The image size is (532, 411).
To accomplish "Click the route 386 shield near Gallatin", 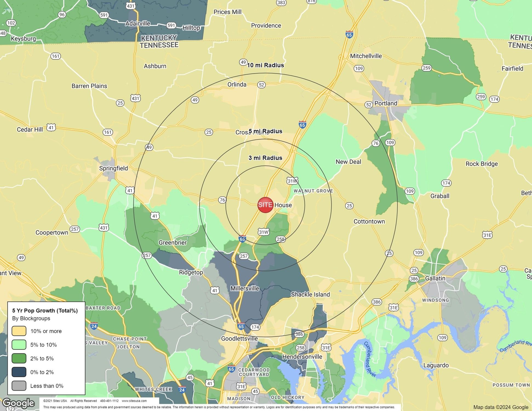I will point(414,279).
